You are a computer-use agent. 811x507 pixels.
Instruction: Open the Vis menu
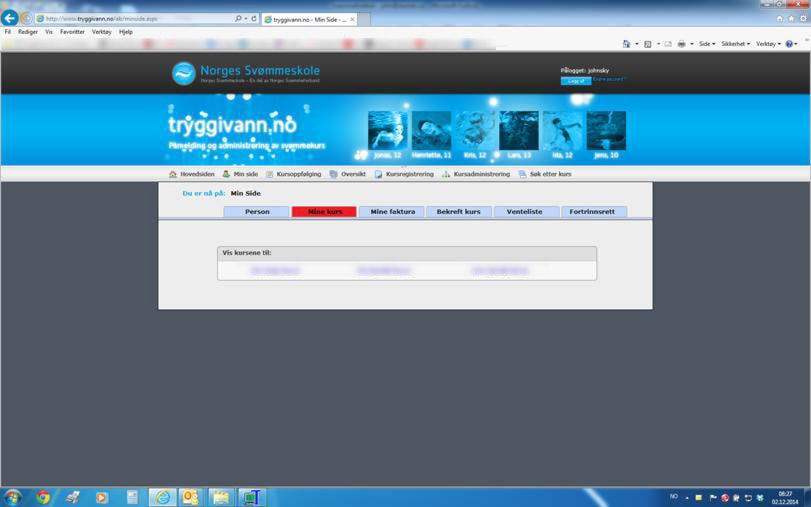click(49, 32)
